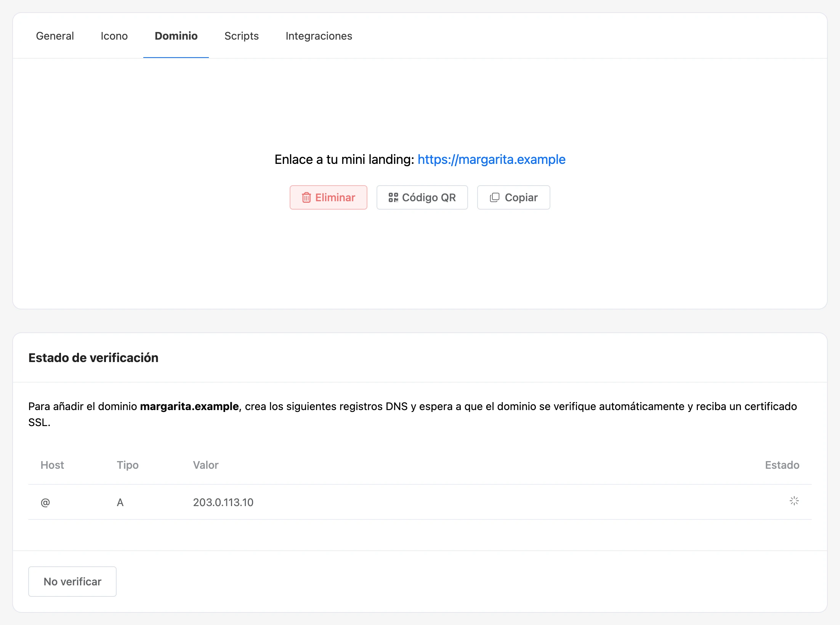Select the Dominio tab
Image resolution: width=840 pixels, height=625 pixels.
(x=176, y=36)
